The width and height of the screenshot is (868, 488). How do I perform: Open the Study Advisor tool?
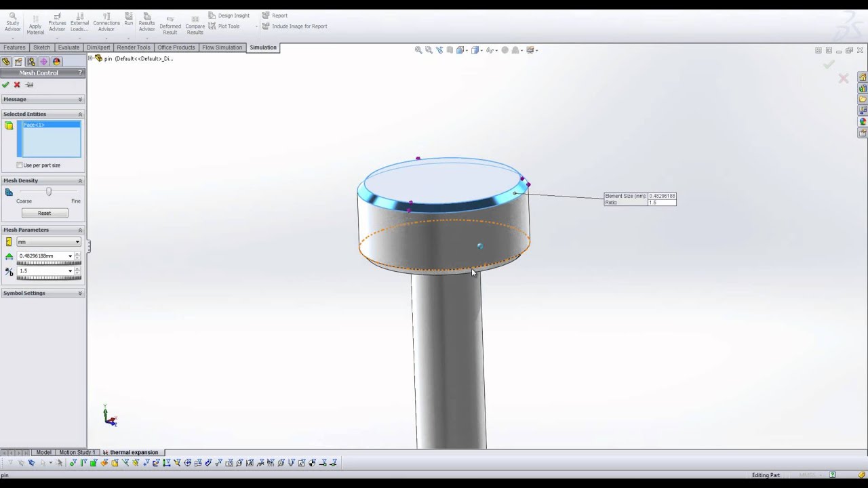tap(12, 22)
